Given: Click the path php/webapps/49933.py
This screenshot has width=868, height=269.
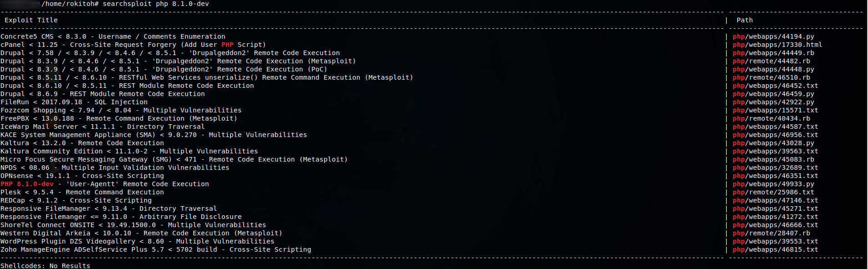Looking at the screenshot, I should point(773,184).
